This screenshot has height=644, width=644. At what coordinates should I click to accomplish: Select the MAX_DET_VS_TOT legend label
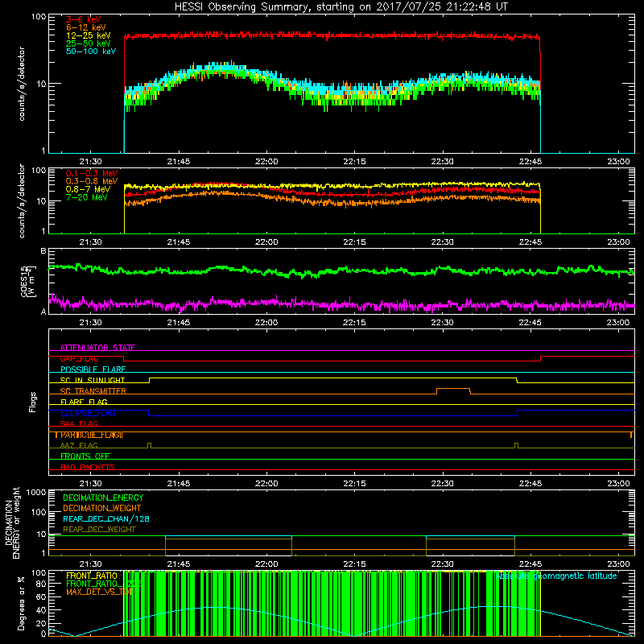[x=99, y=592]
